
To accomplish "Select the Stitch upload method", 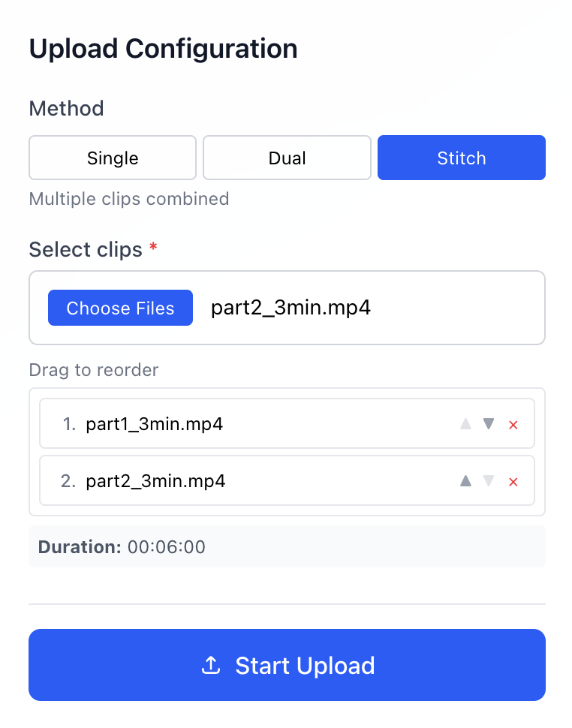I will [x=461, y=158].
